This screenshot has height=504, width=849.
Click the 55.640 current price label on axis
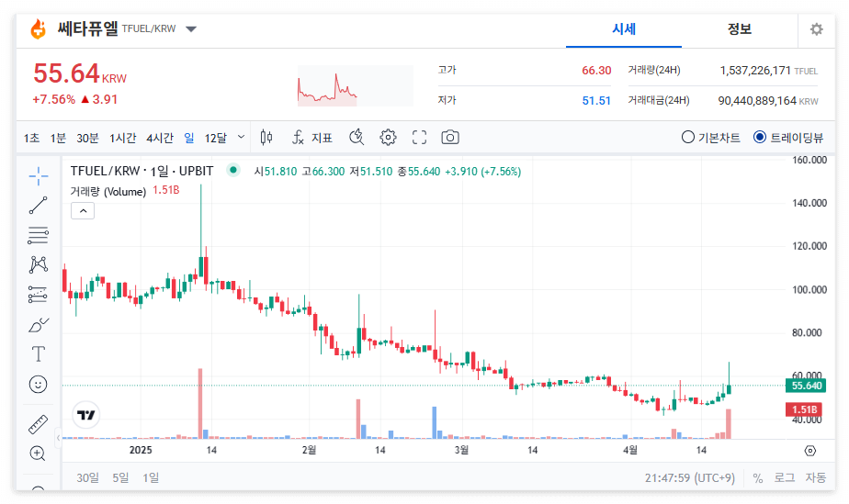point(806,386)
